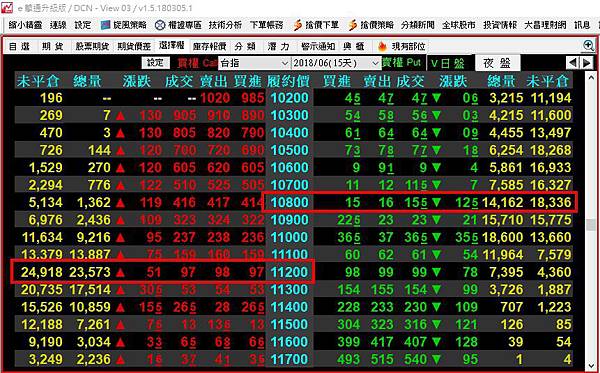Switch to the 興櫃 tab
Screen dimensions: 600x373
click(x=354, y=47)
